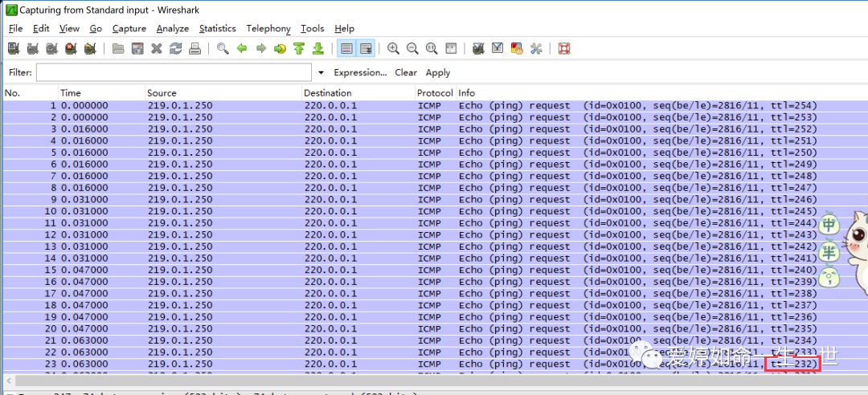Go to specific packet number icon

pyautogui.click(x=280, y=49)
